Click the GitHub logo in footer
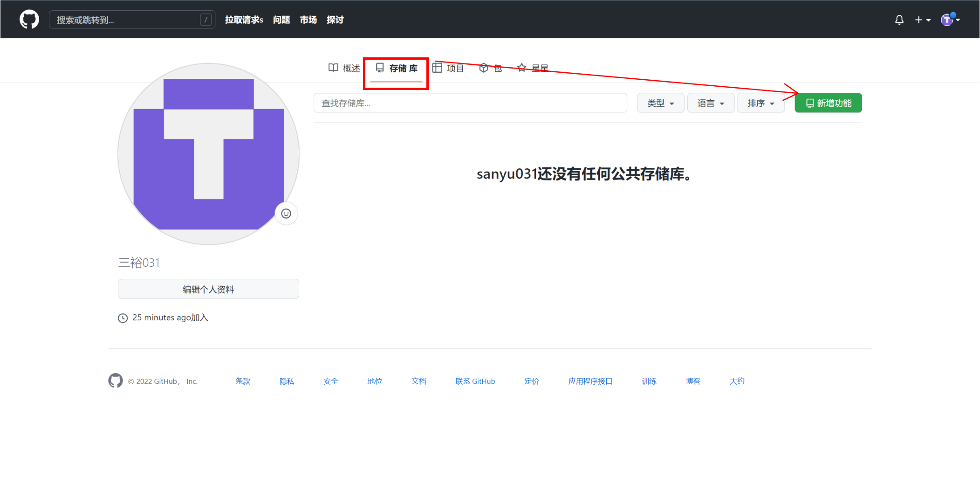Image resolution: width=980 pixels, height=485 pixels. coord(116,381)
